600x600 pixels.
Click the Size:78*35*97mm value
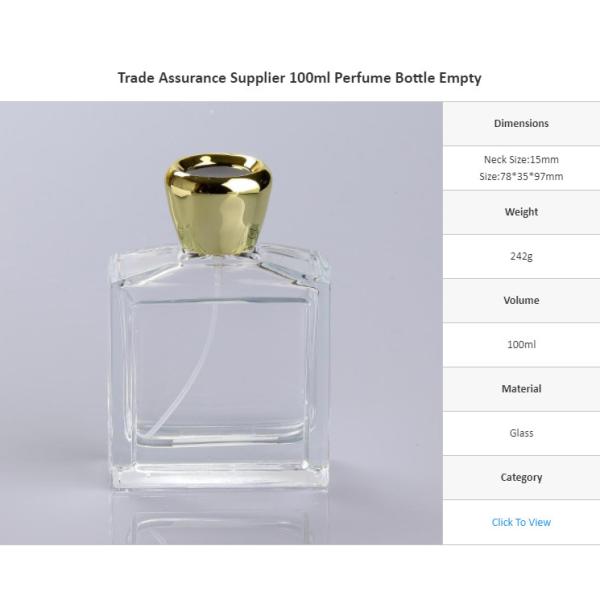tap(521, 176)
